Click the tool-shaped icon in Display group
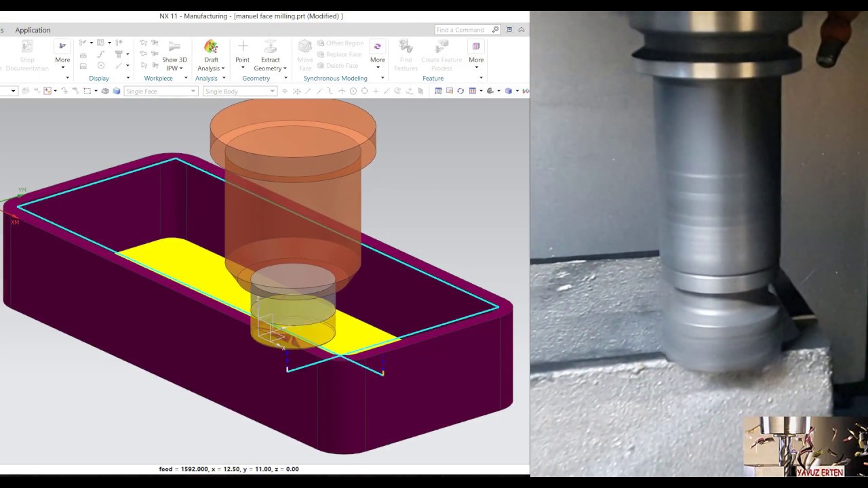 (x=119, y=54)
